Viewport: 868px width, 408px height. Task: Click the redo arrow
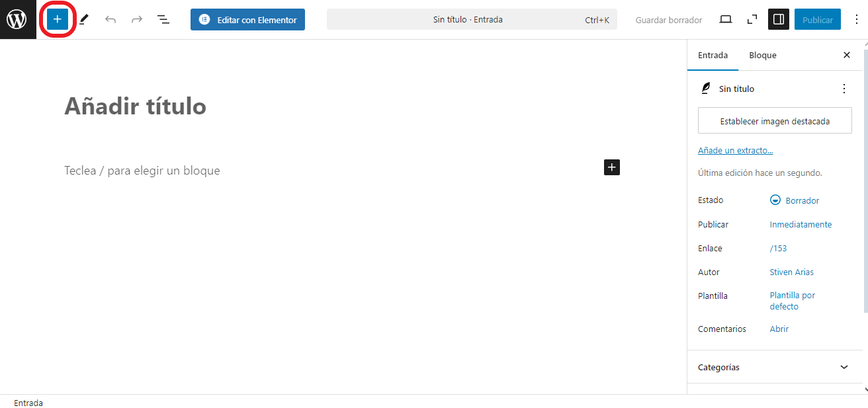(x=136, y=19)
